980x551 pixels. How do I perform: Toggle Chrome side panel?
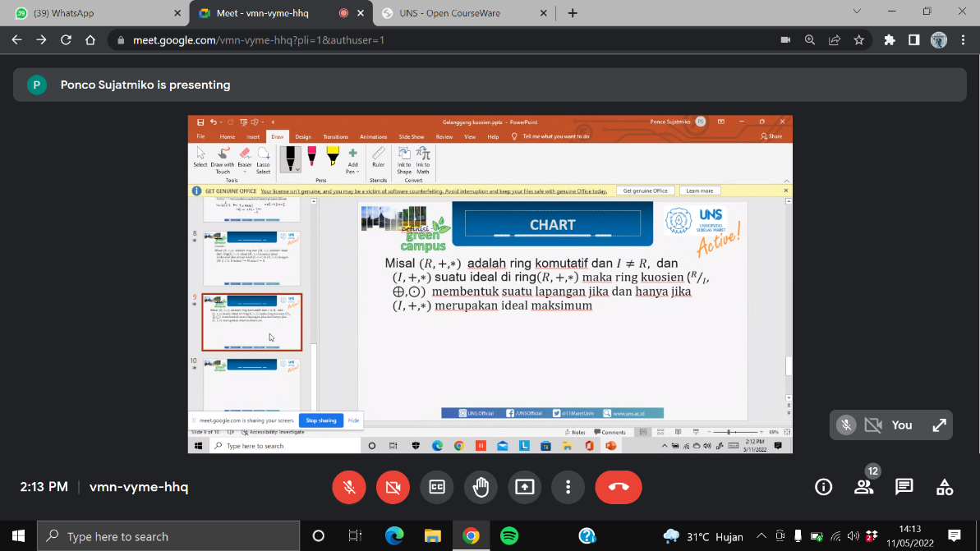[913, 40]
